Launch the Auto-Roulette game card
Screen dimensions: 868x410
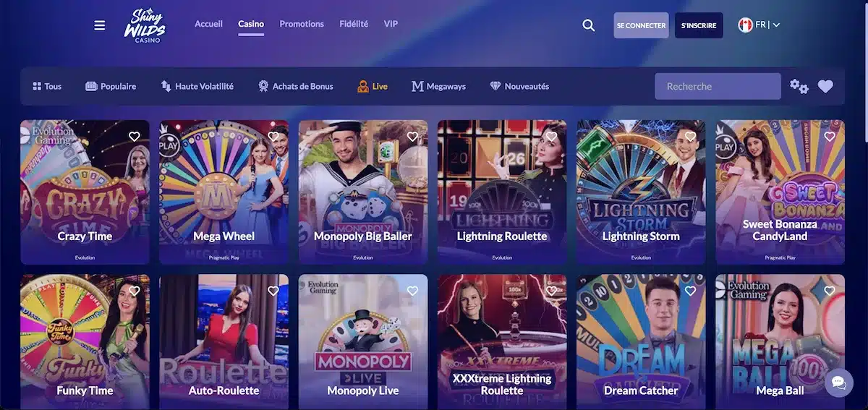(x=224, y=342)
